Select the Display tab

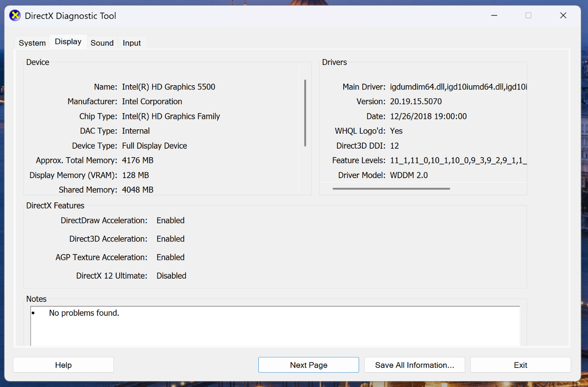tap(68, 41)
